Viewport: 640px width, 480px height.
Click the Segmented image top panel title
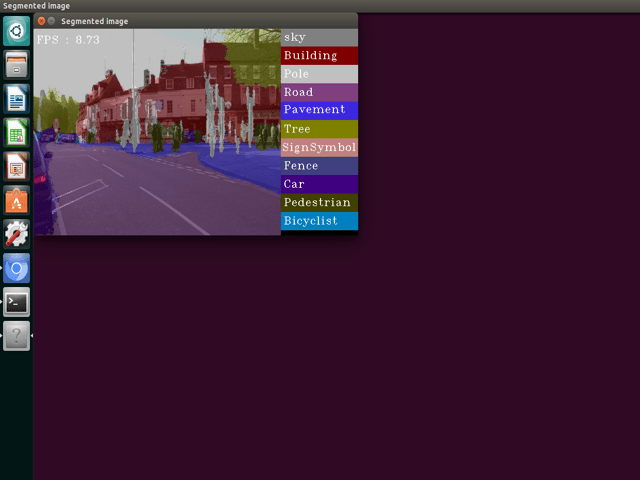tap(36, 6)
